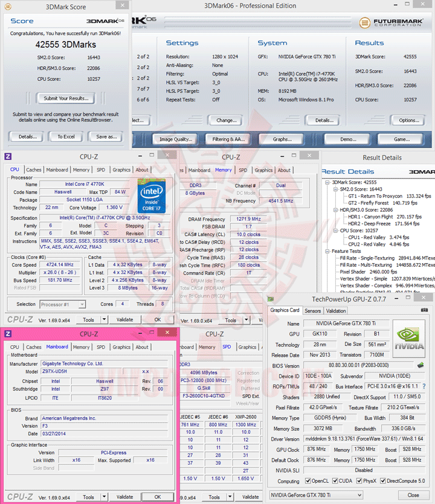Image resolution: width=435 pixels, height=504 pixels.
Task: Click the Z icon in CPU-Z Mainboard window title
Action: [8, 334]
